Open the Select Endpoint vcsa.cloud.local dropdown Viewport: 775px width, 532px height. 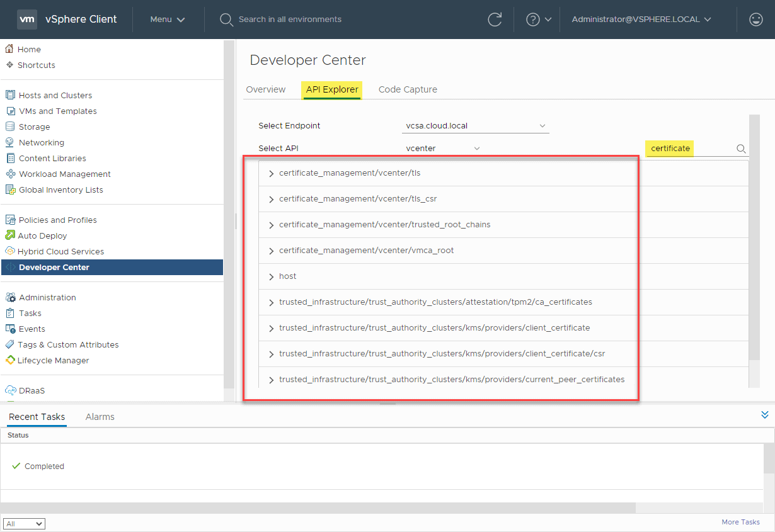476,126
